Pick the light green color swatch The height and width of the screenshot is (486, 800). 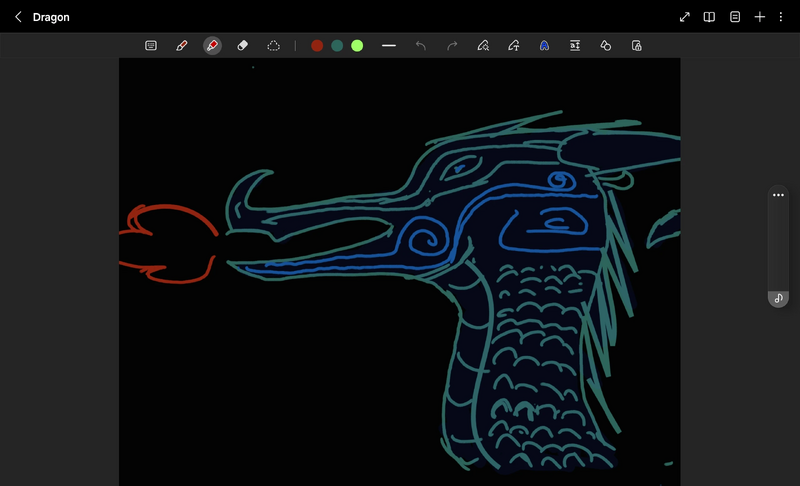click(x=357, y=46)
